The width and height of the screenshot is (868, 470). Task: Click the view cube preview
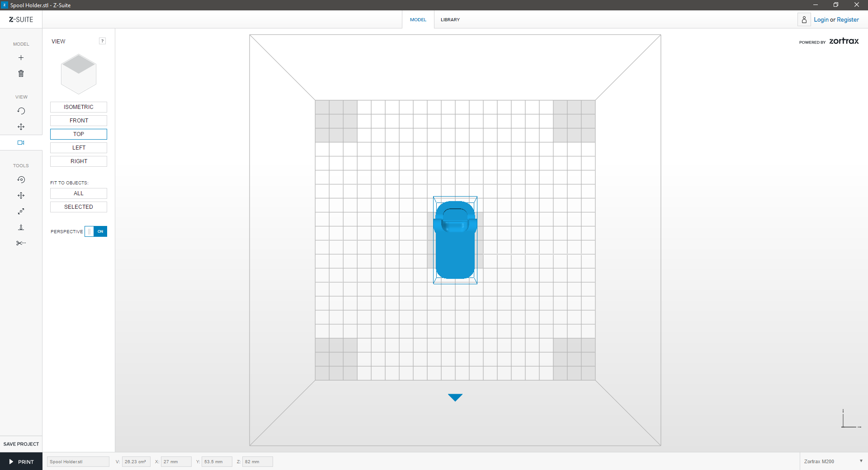79,74
